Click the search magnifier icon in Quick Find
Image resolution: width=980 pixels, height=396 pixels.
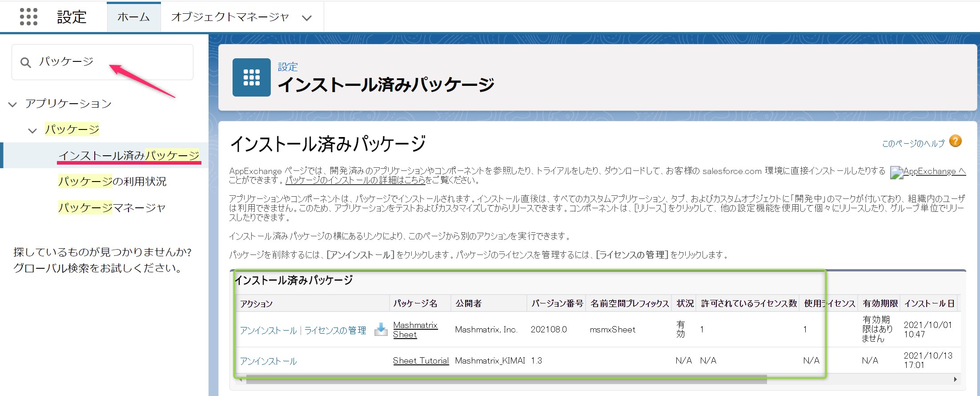coord(26,63)
